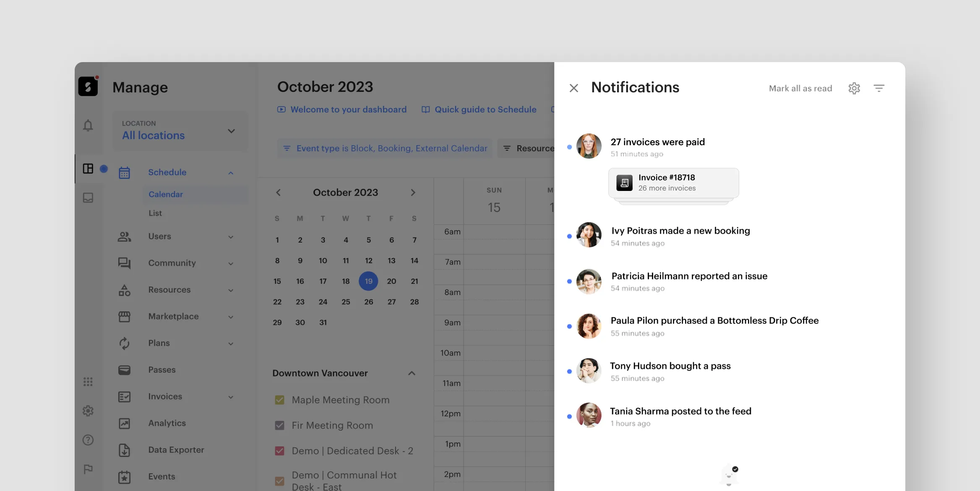
Task: Click the October 19 date marker
Action: click(x=369, y=281)
